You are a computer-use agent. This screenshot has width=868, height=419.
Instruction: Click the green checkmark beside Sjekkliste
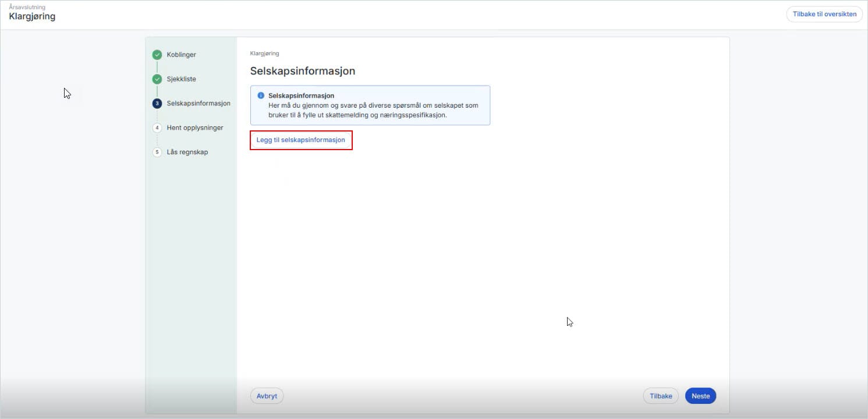point(157,79)
